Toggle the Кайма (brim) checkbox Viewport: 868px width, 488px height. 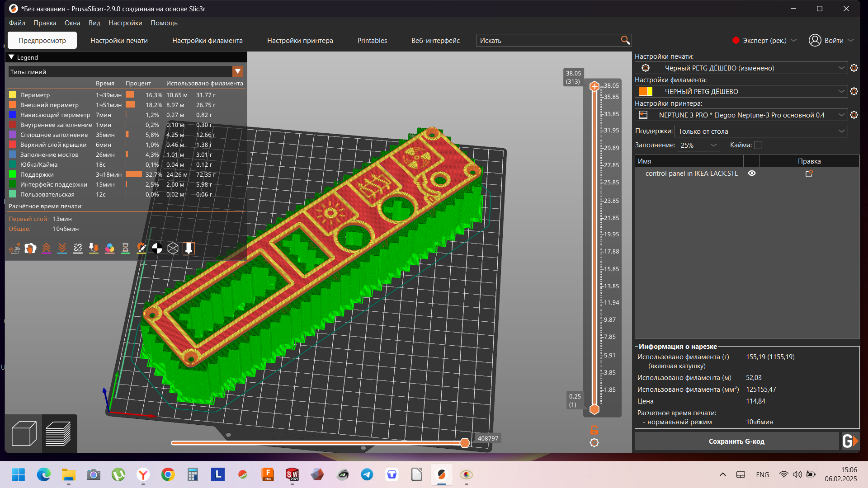[758, 145]
